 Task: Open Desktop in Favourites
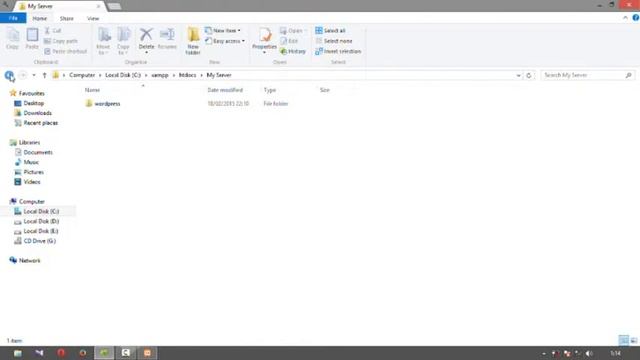(29, 103)
